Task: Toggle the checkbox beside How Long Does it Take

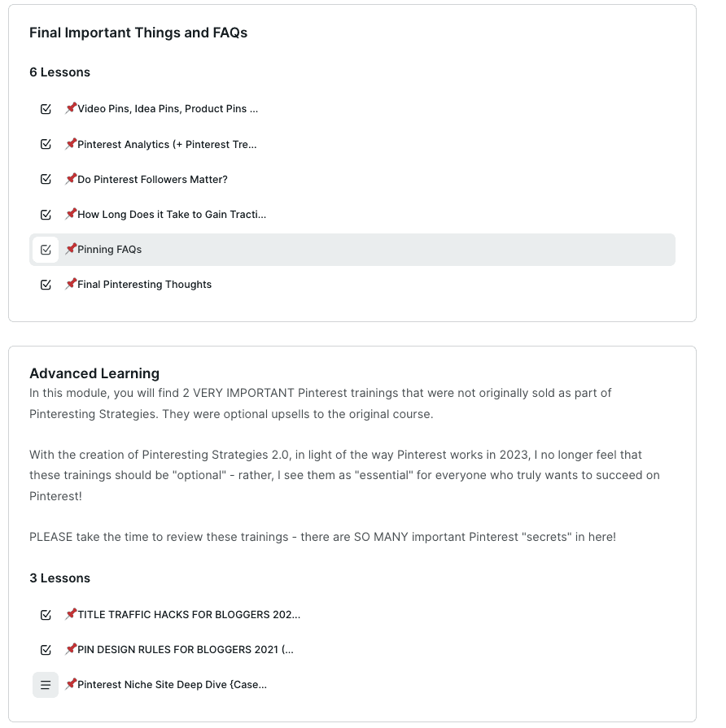Action: [46, 213]
